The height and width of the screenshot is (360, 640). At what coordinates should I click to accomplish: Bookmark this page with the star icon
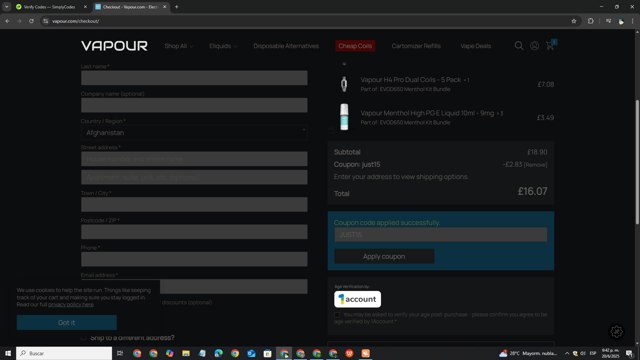(573, 21)
